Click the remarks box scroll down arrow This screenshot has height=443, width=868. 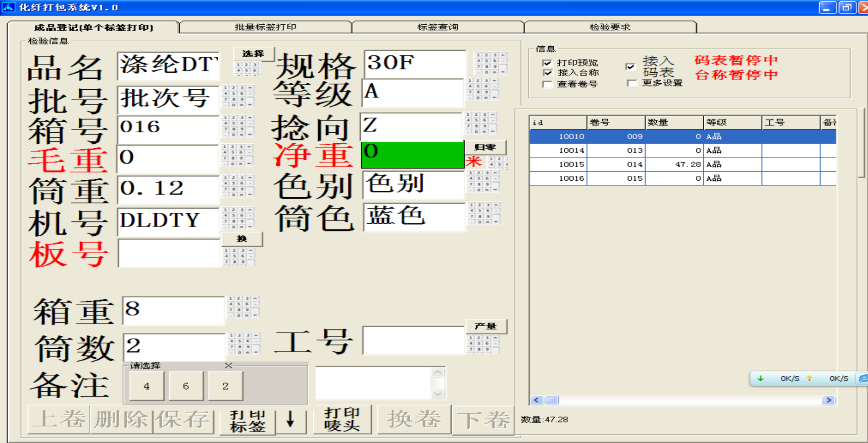click(x=438, y=393)
